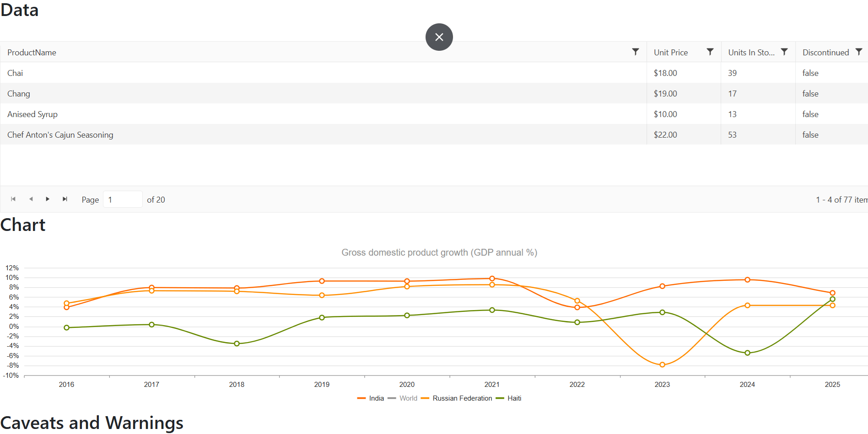
Task: Open the Units In Stock filter icon
Action: (x=784, y=52)
